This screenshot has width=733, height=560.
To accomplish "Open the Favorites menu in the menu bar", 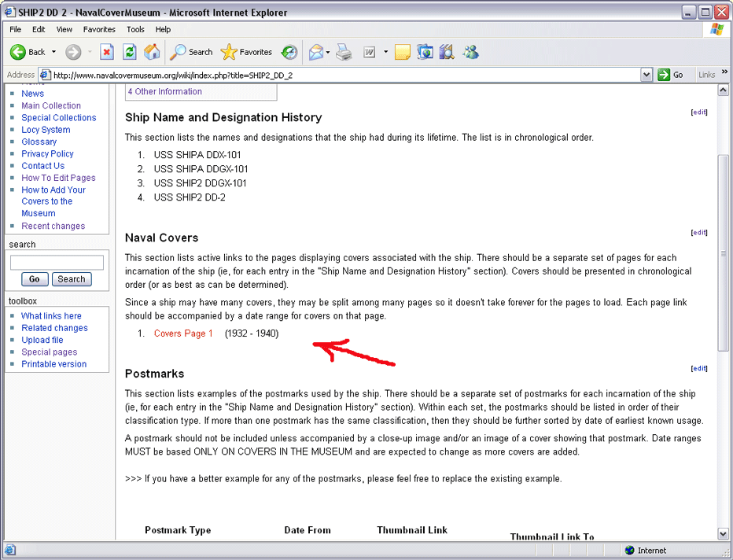I will pyautogui.click(x=99, y=29).
